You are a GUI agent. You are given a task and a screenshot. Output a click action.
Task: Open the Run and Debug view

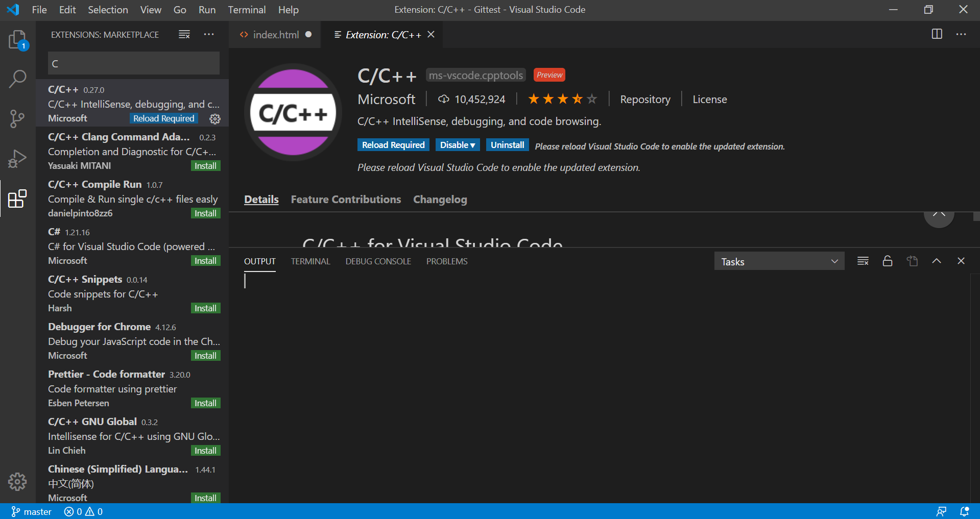tap(18, 159)
